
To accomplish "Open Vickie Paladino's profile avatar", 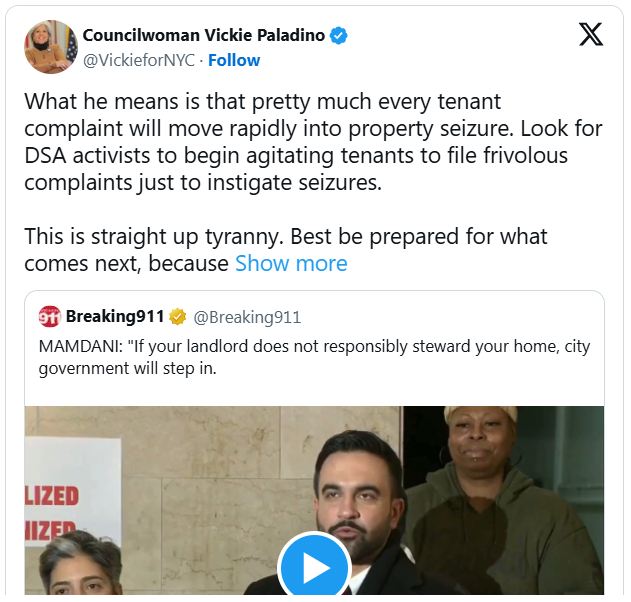I will 50,47.
